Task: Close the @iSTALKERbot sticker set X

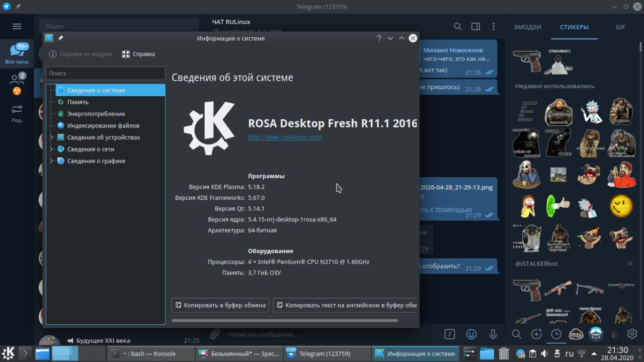Action: coord(630,263)
